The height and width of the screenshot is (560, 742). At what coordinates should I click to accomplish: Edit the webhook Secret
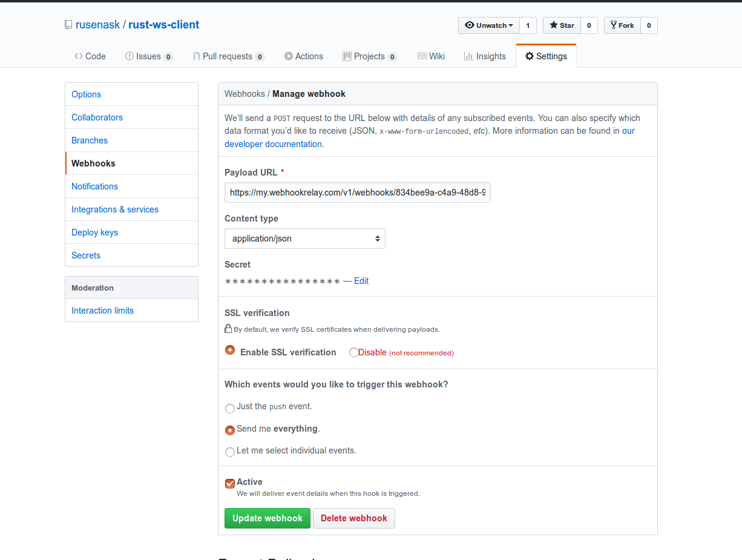361,280
